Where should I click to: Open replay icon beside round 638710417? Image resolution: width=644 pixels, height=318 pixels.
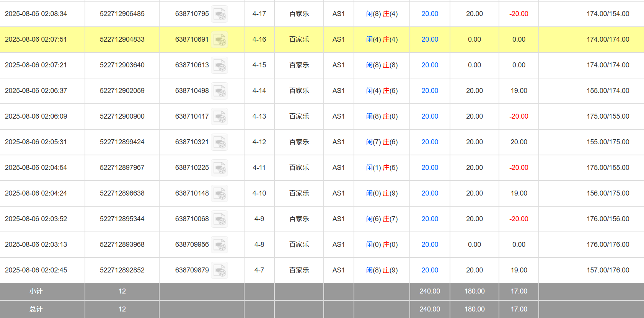[x=220, y=117]
